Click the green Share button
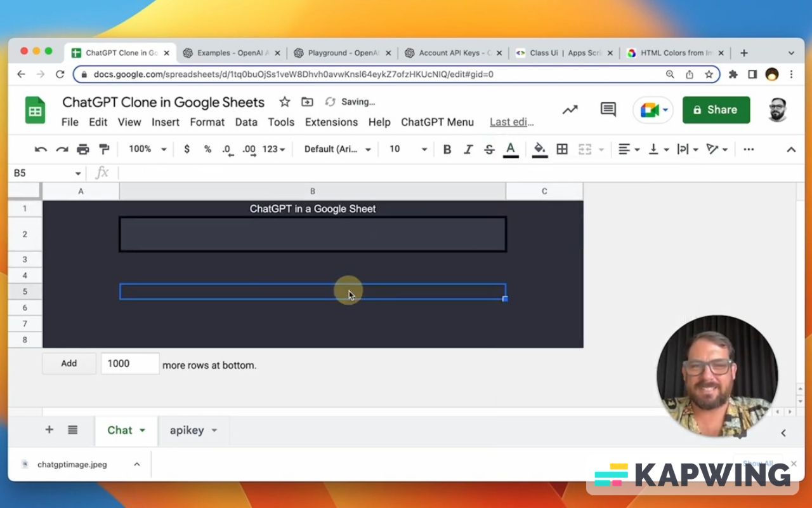812x508 pixels. 716,110
